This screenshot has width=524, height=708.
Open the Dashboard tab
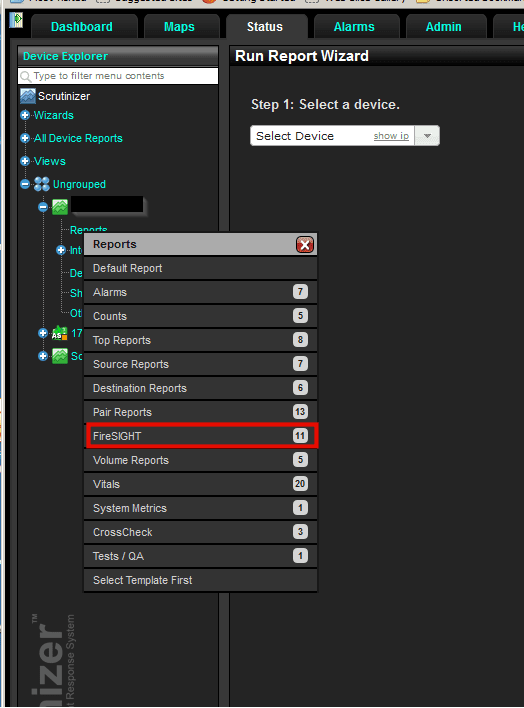pos(82,27)
